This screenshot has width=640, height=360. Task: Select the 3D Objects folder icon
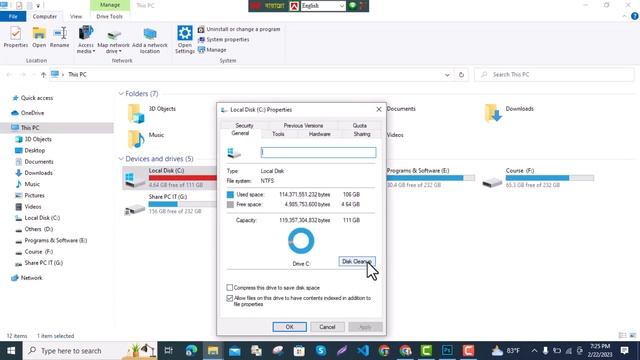click(x=136, y=113)
